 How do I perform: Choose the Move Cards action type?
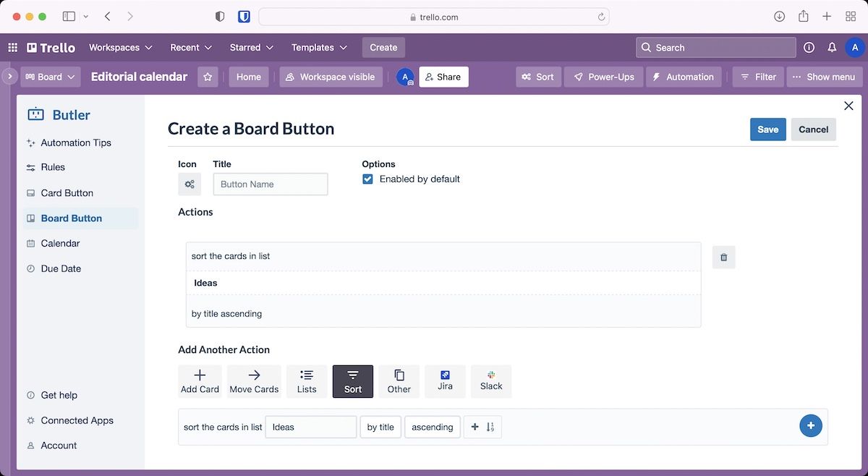click(254, 381)
